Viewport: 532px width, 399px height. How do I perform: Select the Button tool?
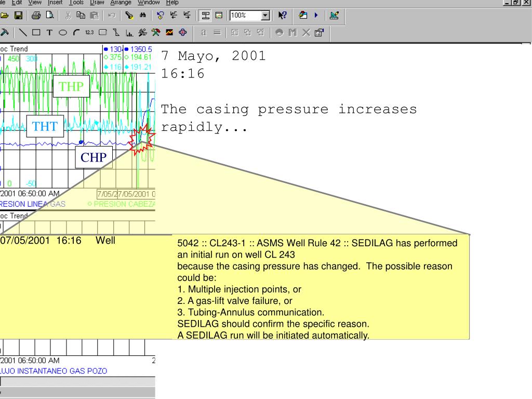coord(103,33)
